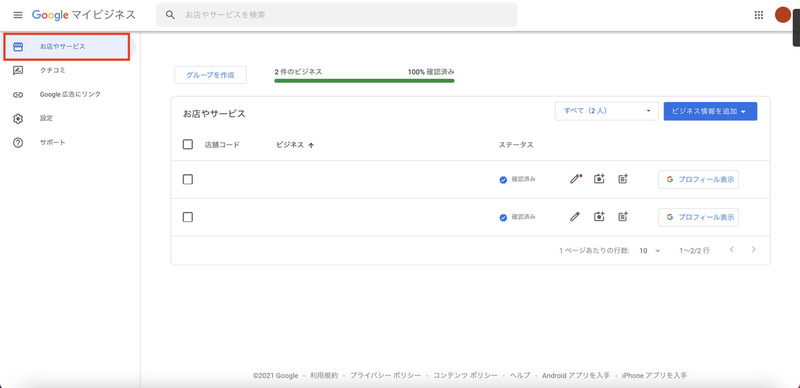Open iPhone アプリを入手 footer link
This screenshot has height=388, width=800.
pyautogui.click(x=655, y=375)
